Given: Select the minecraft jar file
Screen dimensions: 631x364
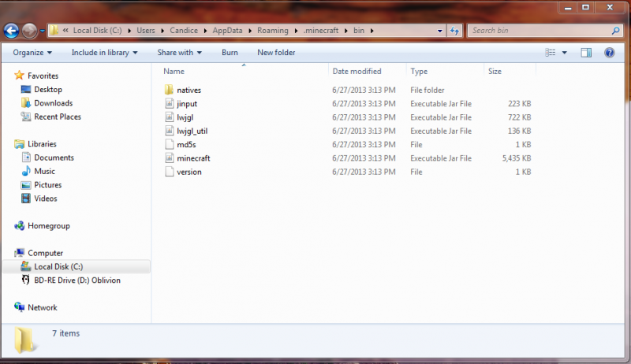Looking at the screenshot, I should pyautogui.click(x=193, y=158).
